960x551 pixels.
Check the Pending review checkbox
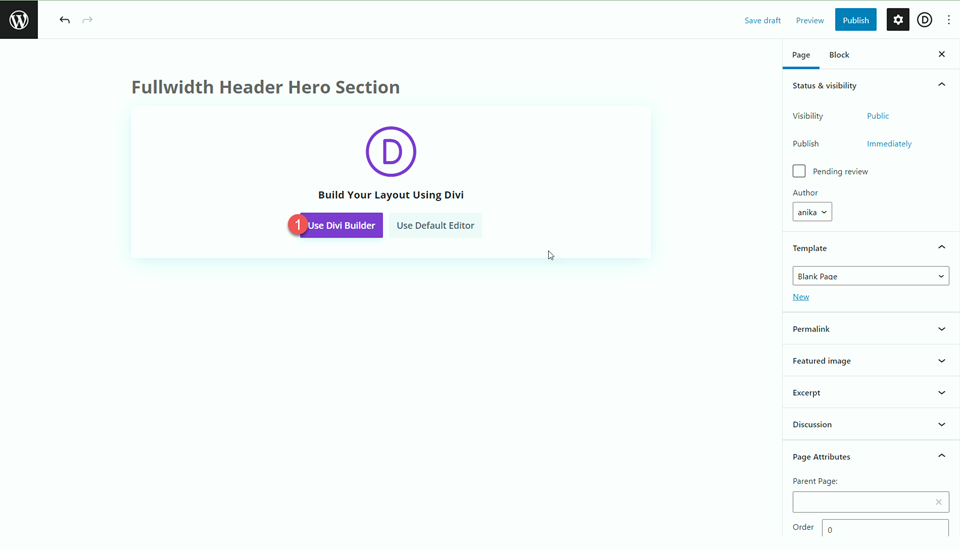(x=799, y=171)
